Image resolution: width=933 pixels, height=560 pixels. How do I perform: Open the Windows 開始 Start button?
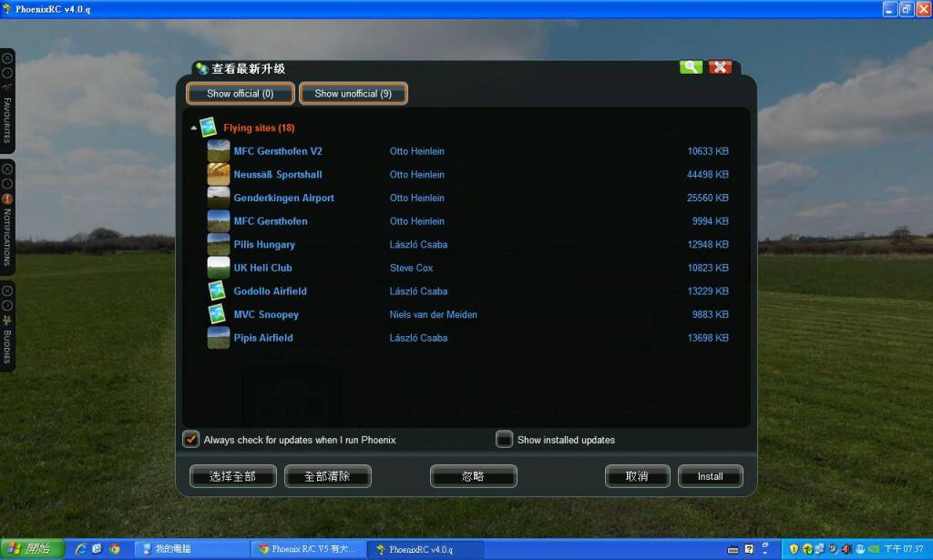(32, 549)
